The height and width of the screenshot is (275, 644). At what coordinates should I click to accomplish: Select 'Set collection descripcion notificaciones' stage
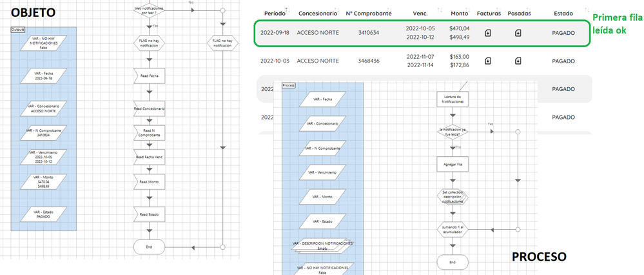[x=452, y=197]
